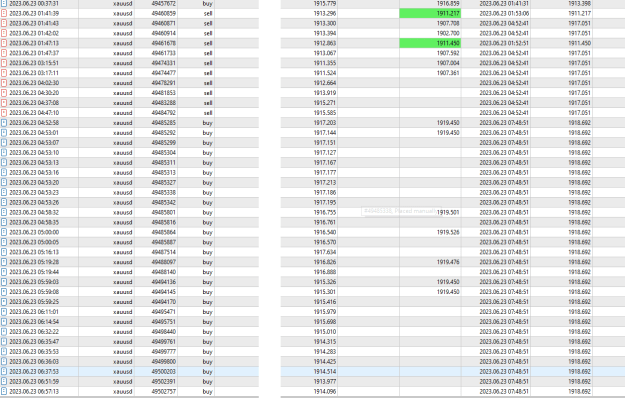The width and height of the screenshot is (625, 398).
Task: Click take-profit value 1919.476
Action: [x=448, y=262]
